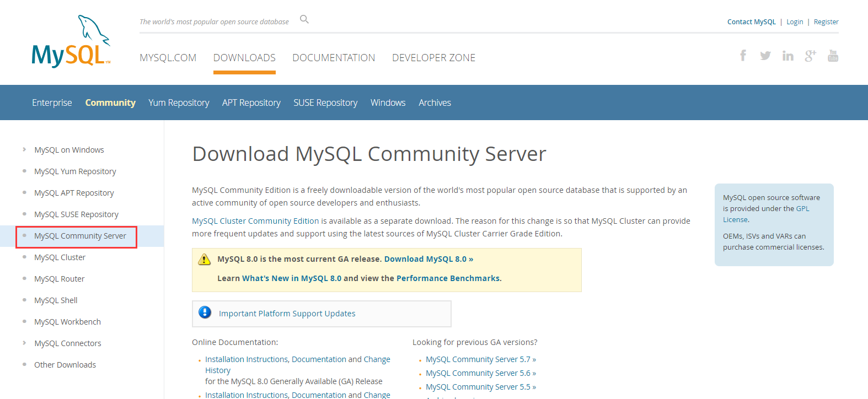Open MySQL Cluster sidebar item
868x399 pixels.
[x=60, y=257]
